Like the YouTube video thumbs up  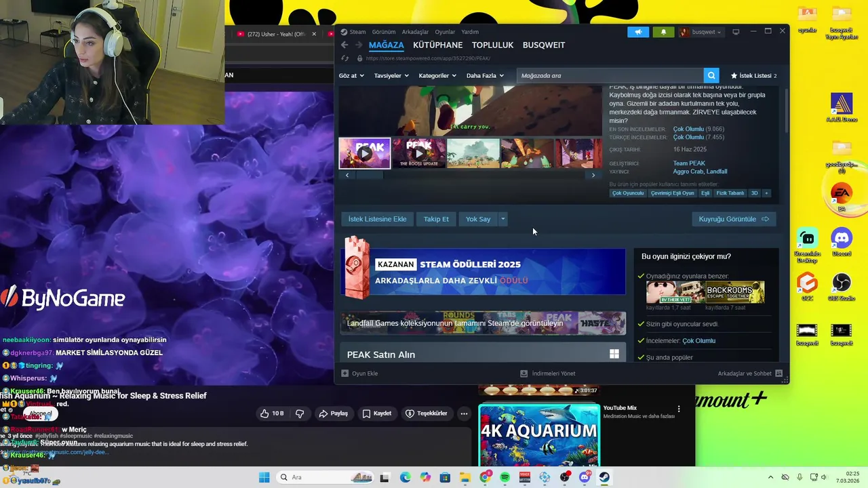(x=273, y=413)
